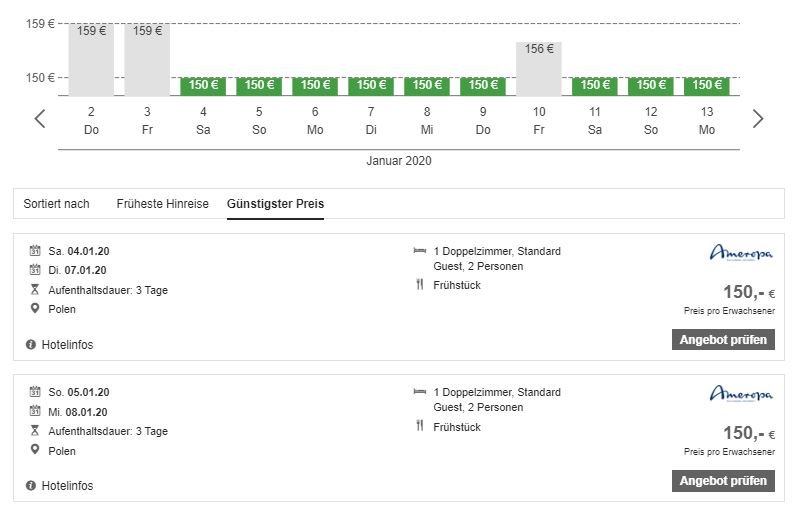Select the 156 € bar for Friday 10
Viewport: 800px width, 510px height.
coord(539,69)
